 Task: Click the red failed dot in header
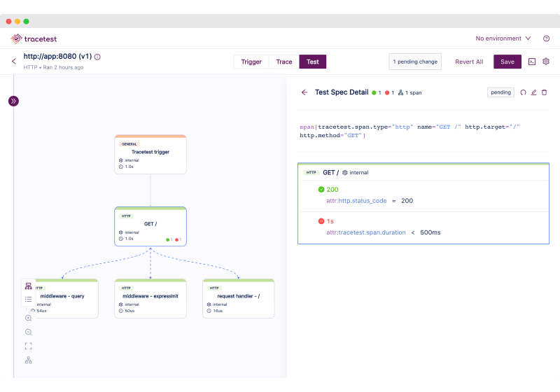point(387,93)
